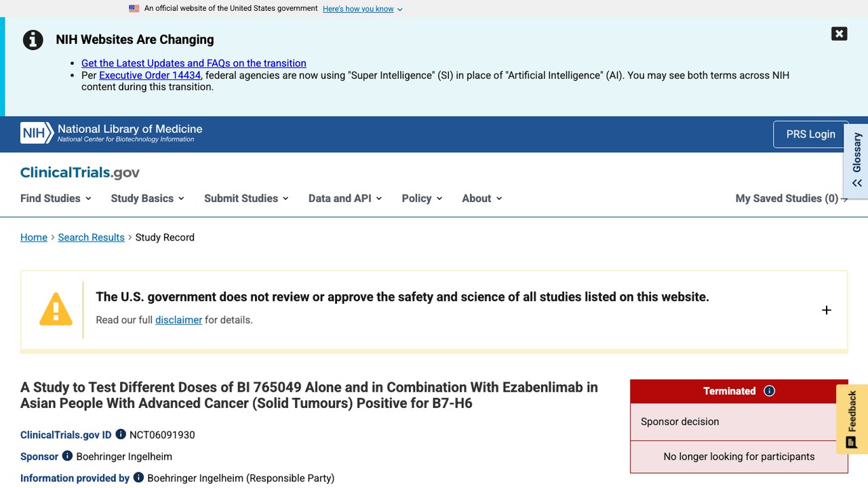Open My Saved Studies (0) link

791,198
